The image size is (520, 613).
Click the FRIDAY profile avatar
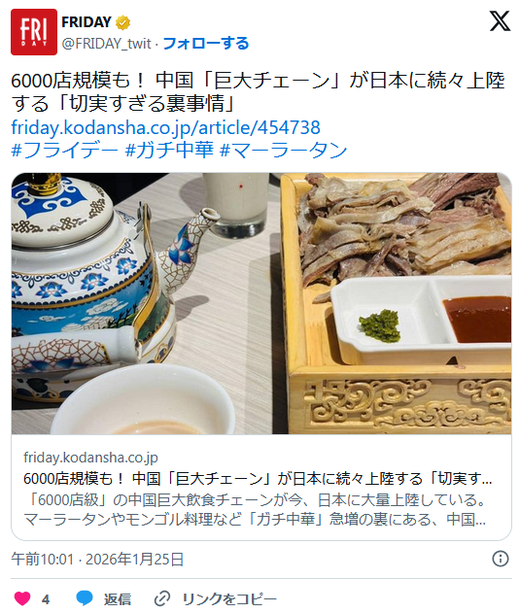point(34,32)
